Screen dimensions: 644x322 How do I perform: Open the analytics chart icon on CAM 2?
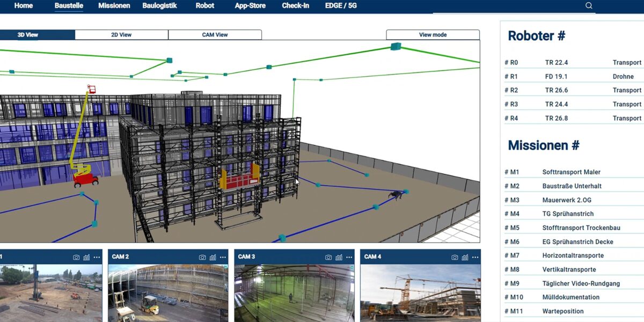click(211, 257)
